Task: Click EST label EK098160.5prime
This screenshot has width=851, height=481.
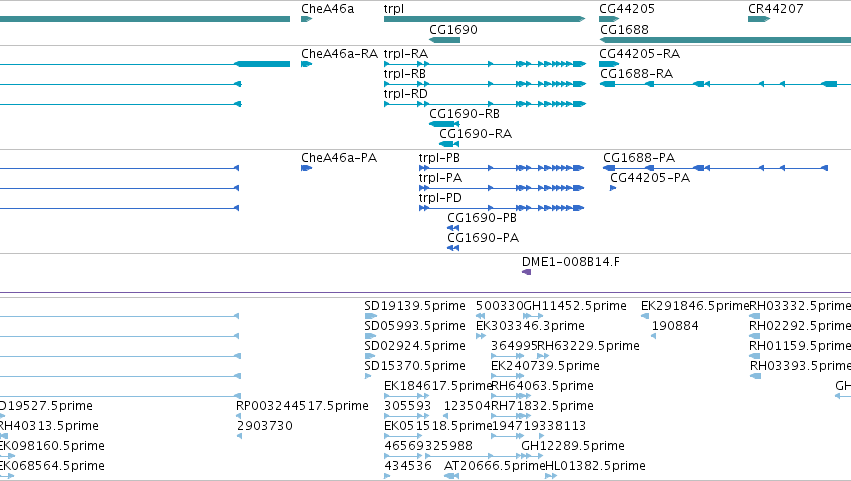Action: pyautogui.click(x=52, y=447)
